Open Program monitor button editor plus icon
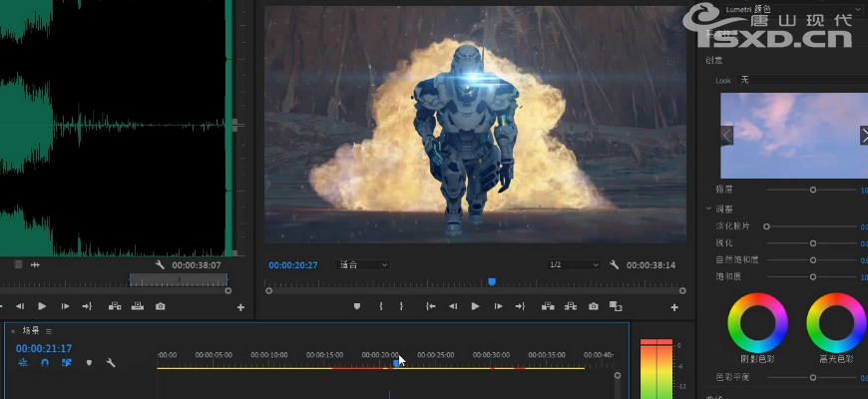This screenshot has height=399, width=868. click(x=674, y=307)
